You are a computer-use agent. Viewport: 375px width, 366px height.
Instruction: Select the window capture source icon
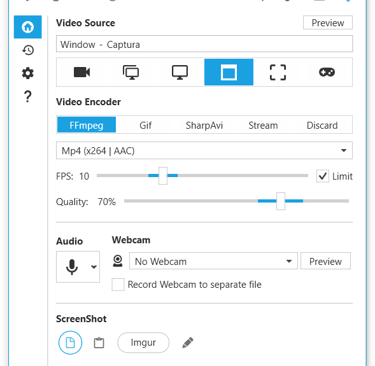[x=229, y=72]
